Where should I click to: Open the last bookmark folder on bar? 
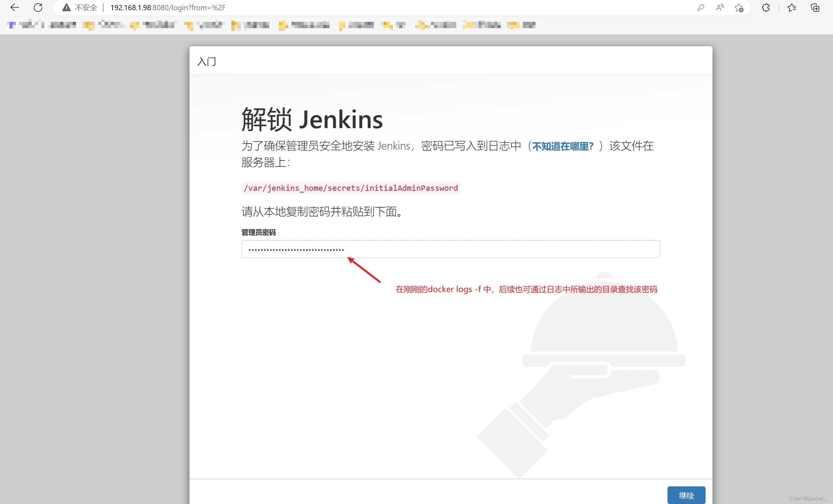point(521,25)
